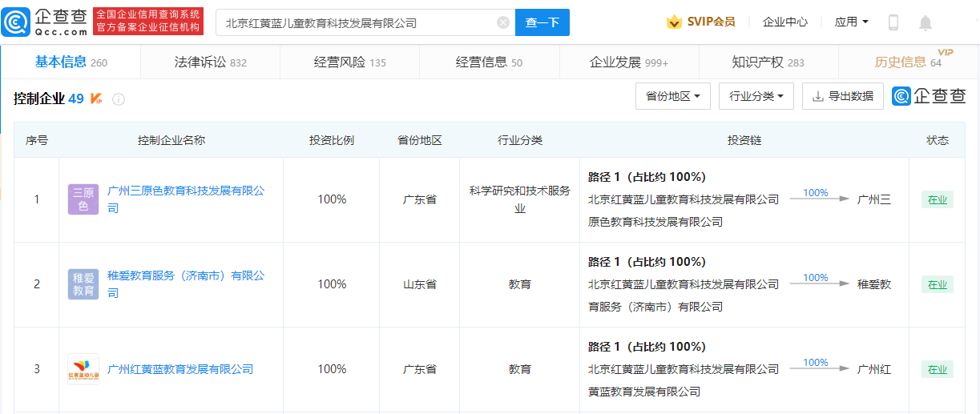Expand the 应用 dropdown menu
This screenshot has height=414, width=980.
(851, 22)
